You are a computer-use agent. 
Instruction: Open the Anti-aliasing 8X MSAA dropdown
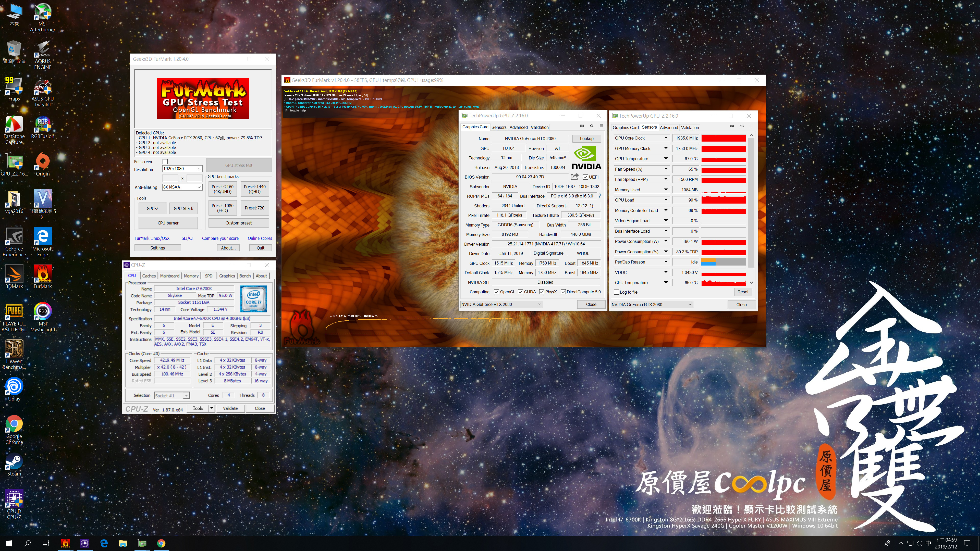[x=182, y=187]
